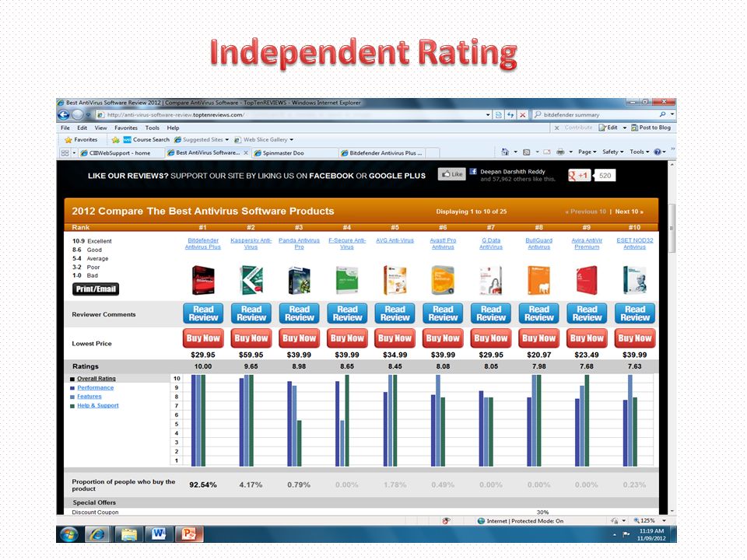Open zoom level dropdown arrow

point(664,521)
